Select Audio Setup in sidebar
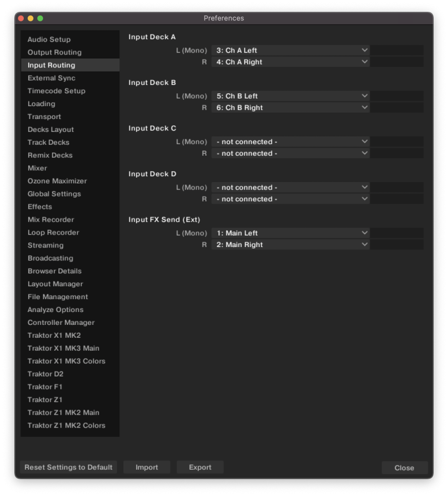448x496 pixels. point(70,40)
